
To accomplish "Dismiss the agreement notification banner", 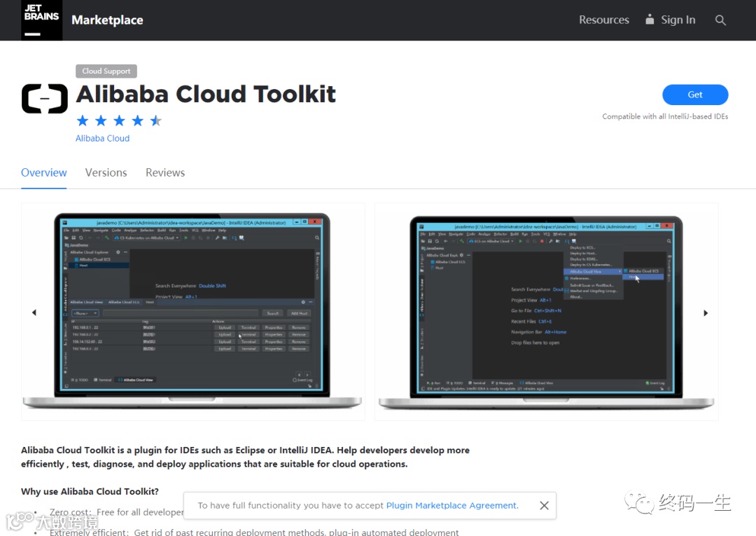I will pyautogui.click(x=545, y=506).
